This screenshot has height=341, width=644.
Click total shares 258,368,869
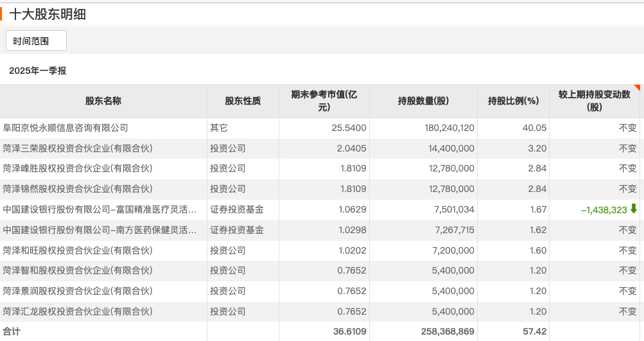click(x=448, y=331)
